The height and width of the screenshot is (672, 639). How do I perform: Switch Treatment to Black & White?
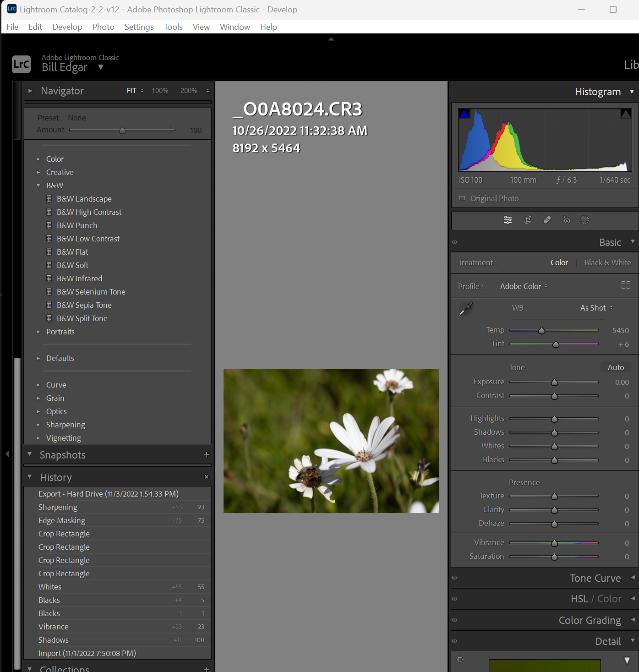coord(607,262)
